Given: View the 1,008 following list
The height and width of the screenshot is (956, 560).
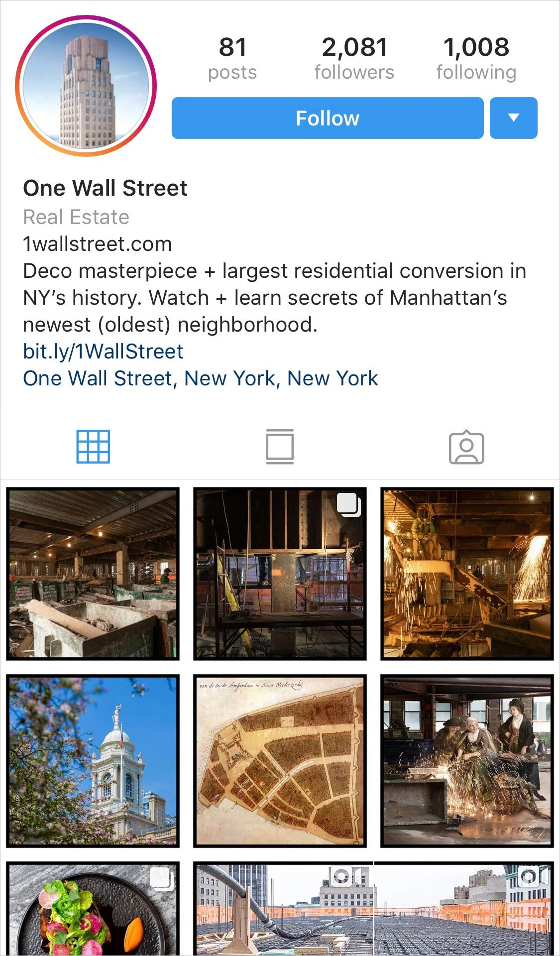Looking at the screenshot, I should pos(476,58).
